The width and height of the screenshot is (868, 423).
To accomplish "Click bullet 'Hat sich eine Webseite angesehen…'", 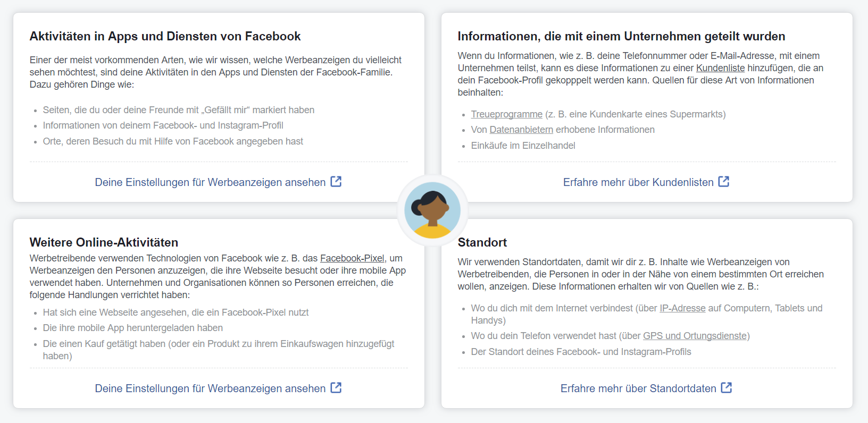I will click(176, 312).
